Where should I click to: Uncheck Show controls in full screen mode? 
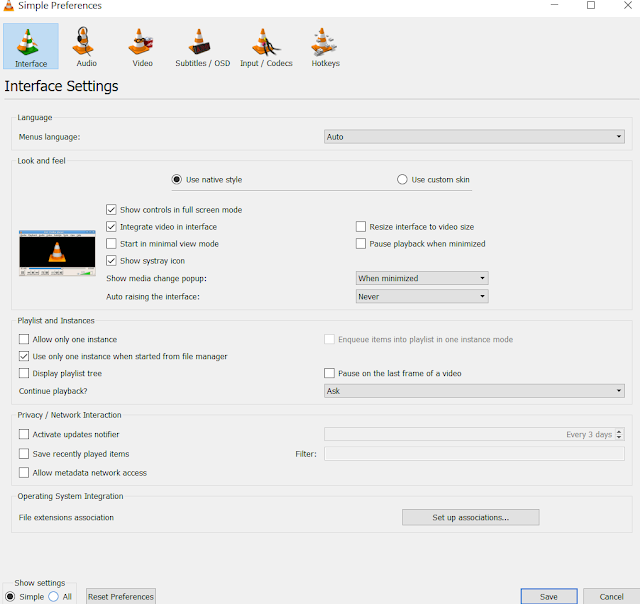point(111,210)
